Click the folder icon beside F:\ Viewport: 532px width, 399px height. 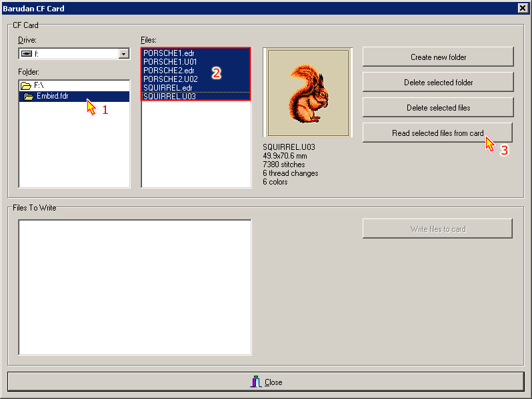[26, 86]
